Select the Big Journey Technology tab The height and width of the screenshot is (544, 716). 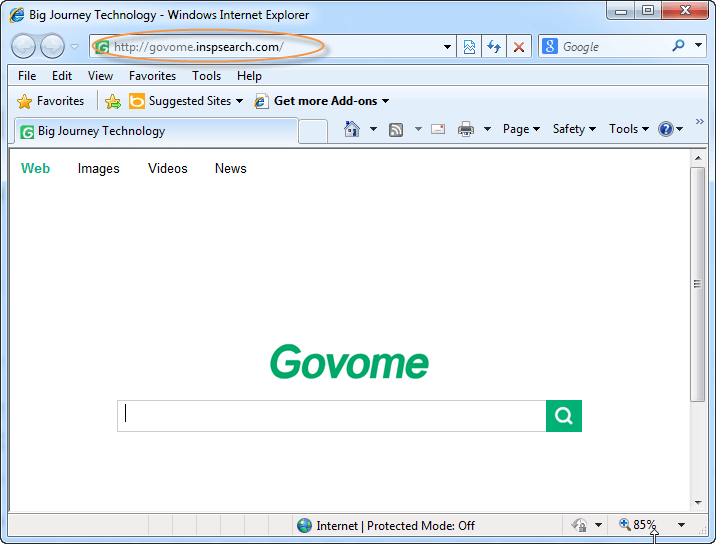tap(156, 132)
